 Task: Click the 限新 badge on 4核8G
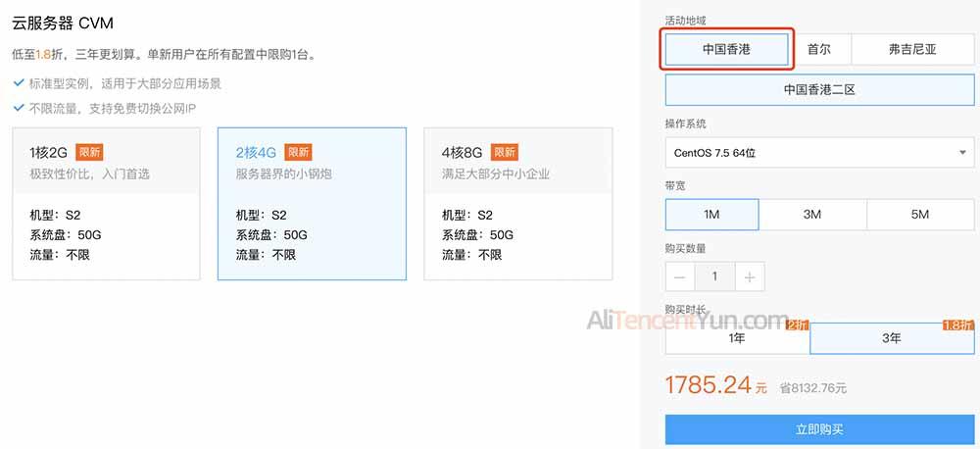[x=505, y=152]
